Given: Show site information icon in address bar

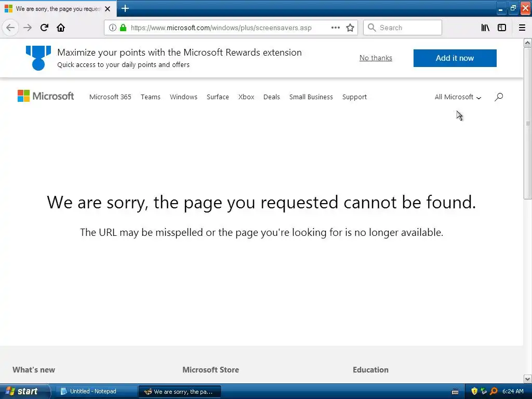Looking at the screenshot, I should (x=113, y=28).
